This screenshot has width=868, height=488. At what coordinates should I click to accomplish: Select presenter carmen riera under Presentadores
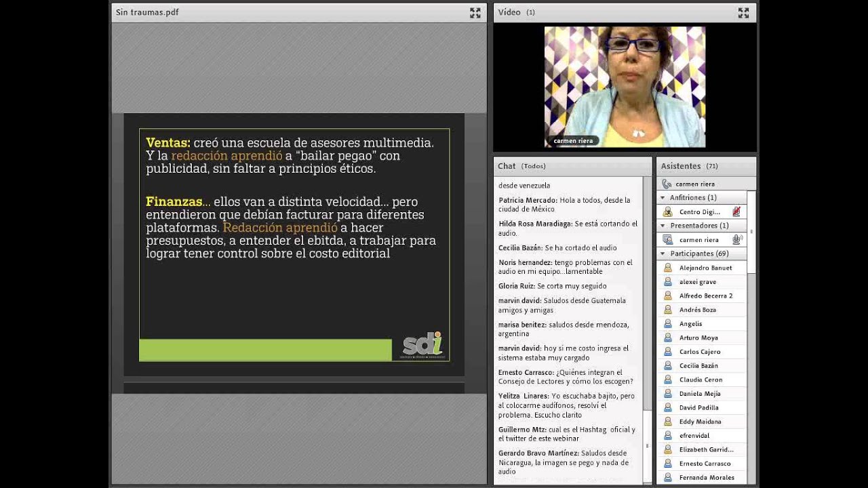702,239
